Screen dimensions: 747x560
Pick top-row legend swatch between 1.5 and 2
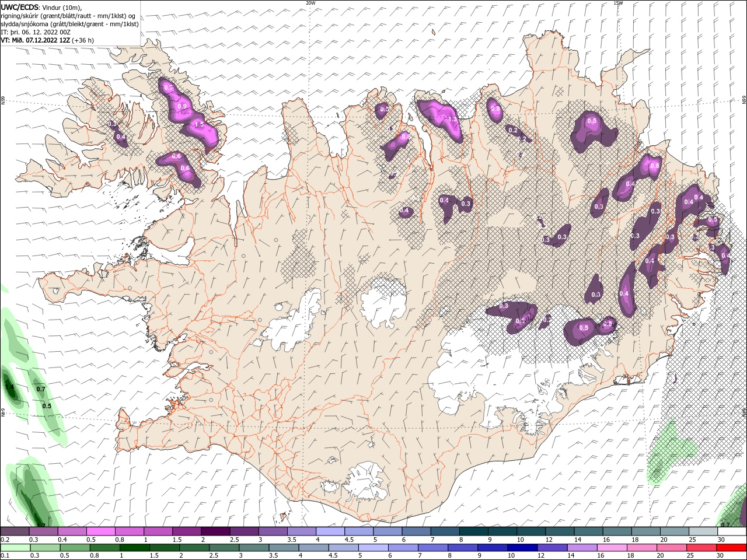pyautogui.click(x=186, y=531)
